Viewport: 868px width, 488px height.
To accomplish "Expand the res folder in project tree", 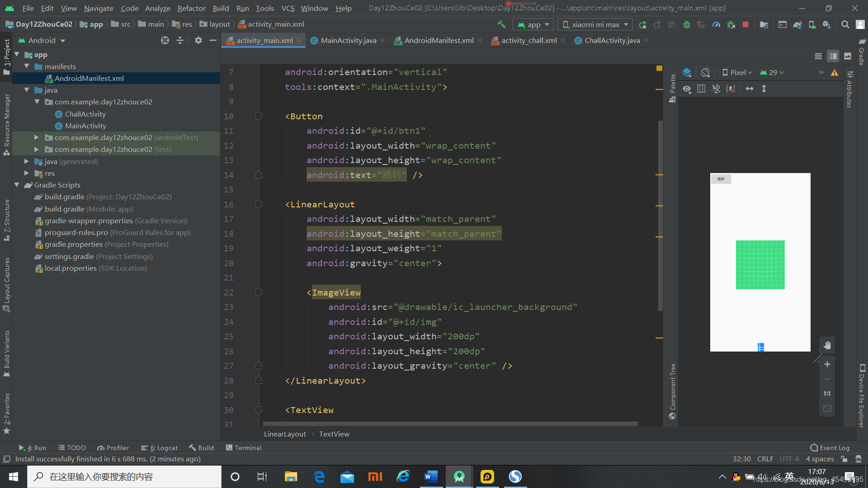I will pos(26,173).
